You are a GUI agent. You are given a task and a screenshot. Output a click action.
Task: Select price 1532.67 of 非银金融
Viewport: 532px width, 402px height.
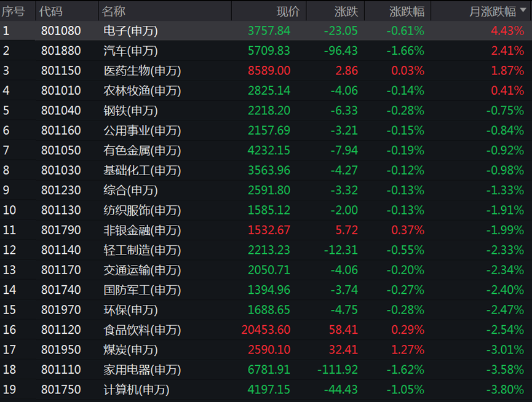[x=269, y=231]
